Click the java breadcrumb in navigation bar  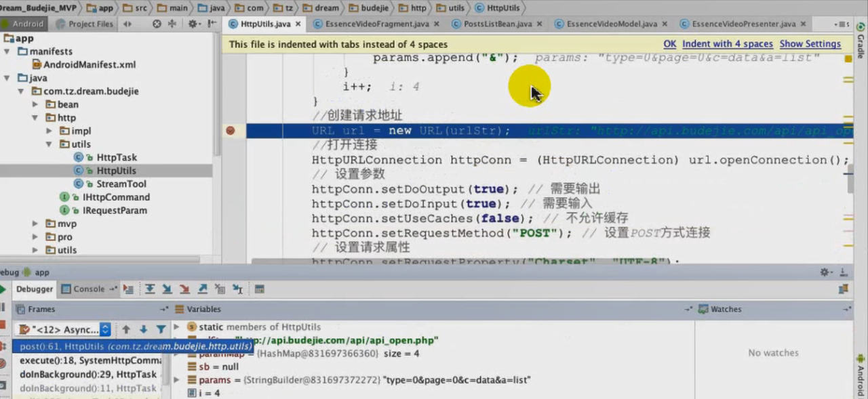click(212, 8)
